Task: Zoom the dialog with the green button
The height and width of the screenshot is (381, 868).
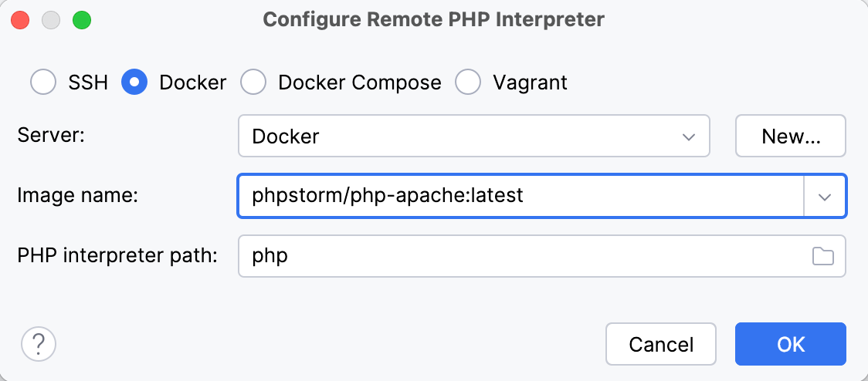Action: [x=81, y=20]
